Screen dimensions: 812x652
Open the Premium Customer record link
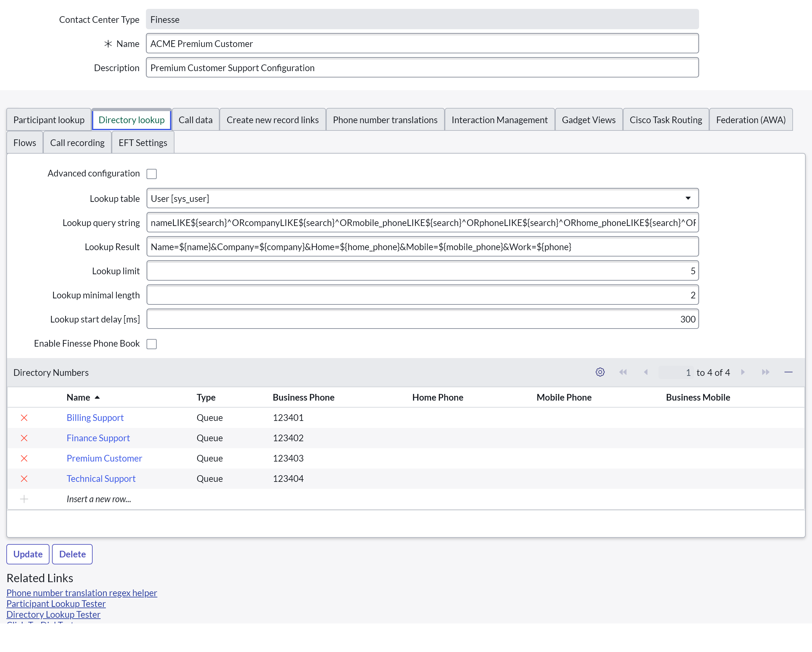pos(104,458)
